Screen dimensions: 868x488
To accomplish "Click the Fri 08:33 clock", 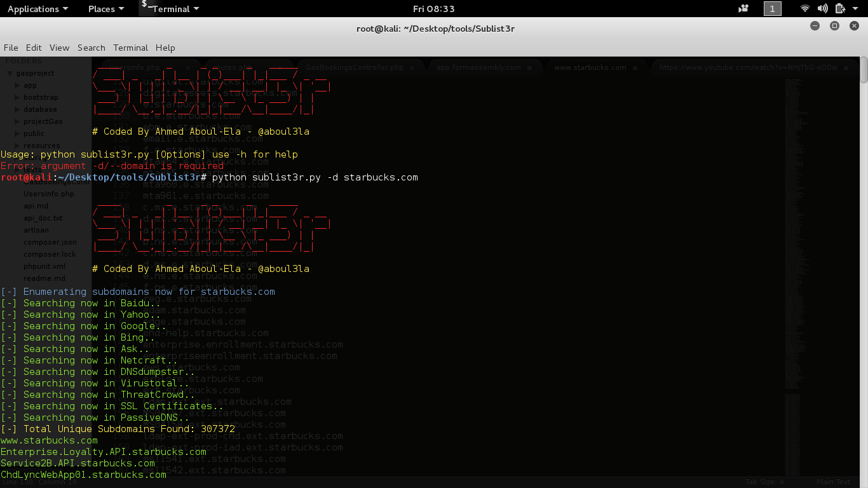I will 433,9.
